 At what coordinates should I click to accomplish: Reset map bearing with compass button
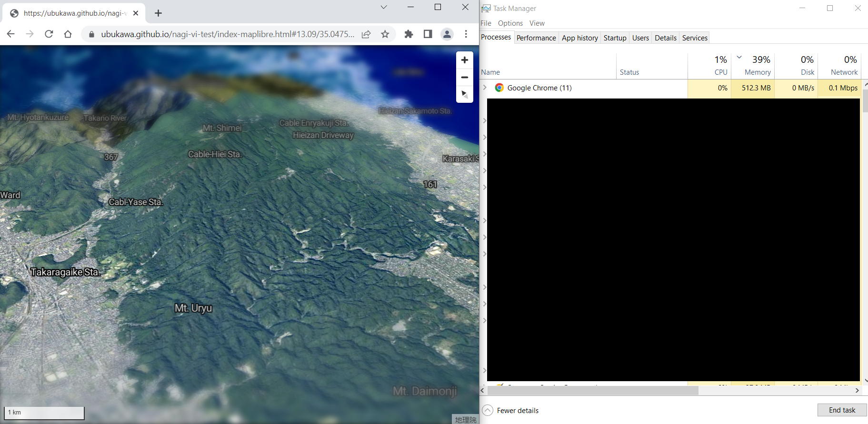pyautogui.click(x=465, y=94)
